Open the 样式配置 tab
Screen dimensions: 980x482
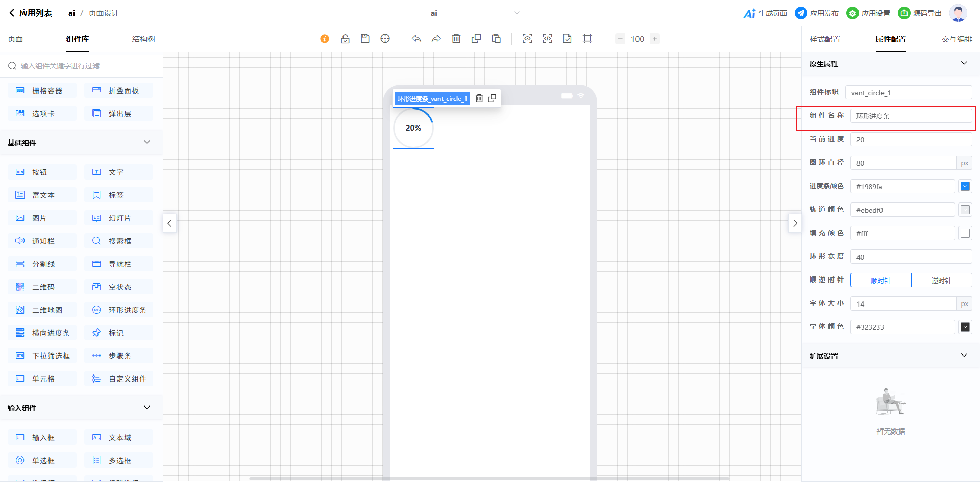[x=824, y=39]
